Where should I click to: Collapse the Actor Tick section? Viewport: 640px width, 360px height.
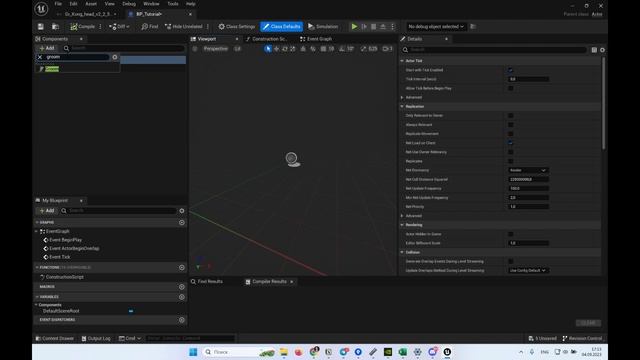click(402, 61)
